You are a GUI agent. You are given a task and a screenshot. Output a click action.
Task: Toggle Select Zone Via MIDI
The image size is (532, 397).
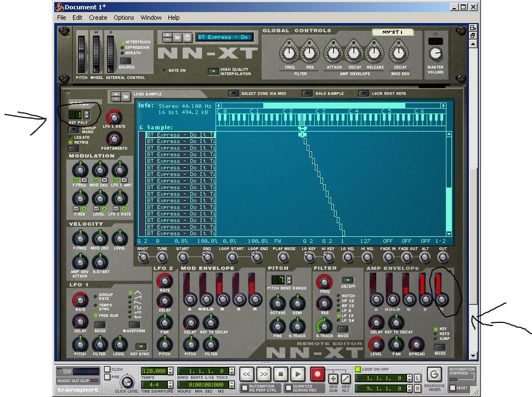pos(234,93)
